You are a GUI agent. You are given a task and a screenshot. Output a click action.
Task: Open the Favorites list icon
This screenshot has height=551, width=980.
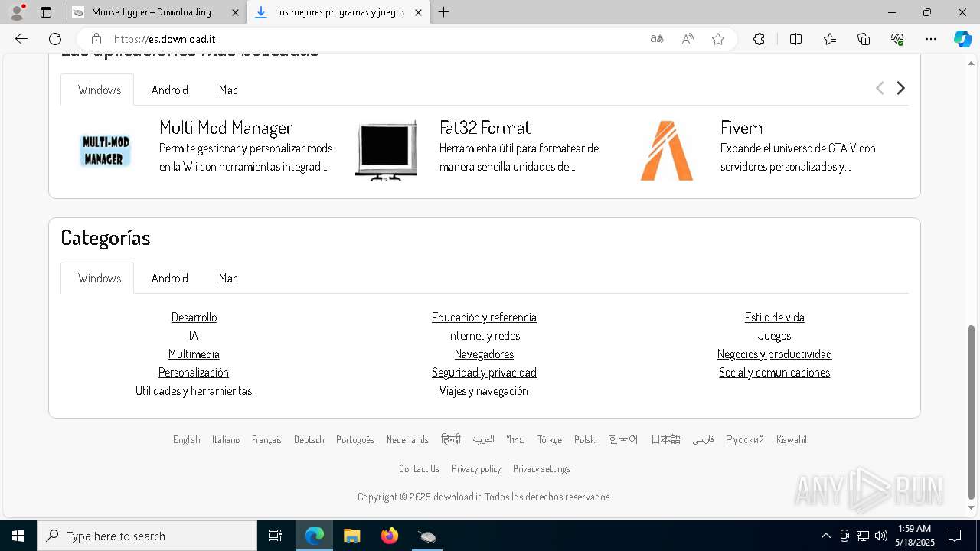click(x=830, y=39)
